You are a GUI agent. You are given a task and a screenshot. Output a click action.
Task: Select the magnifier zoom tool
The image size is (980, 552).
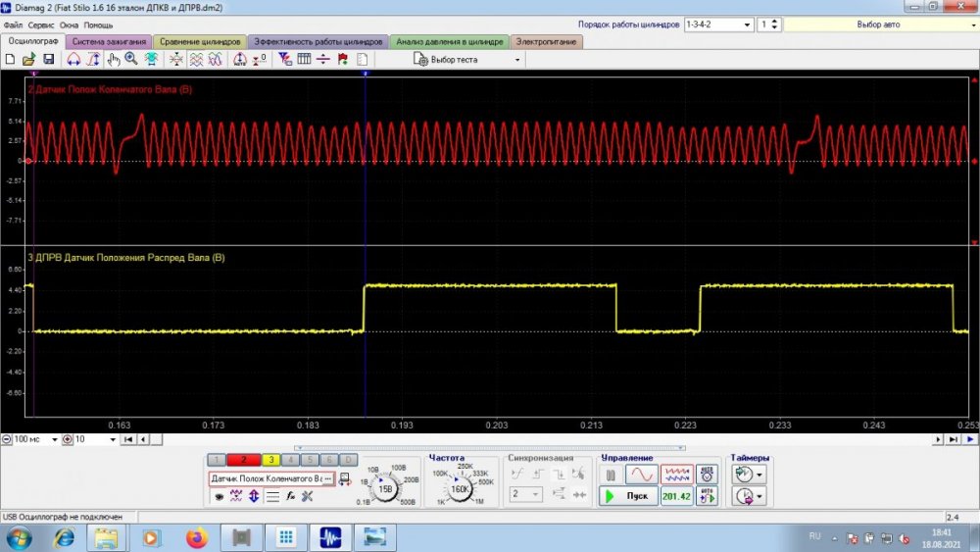pos(131,60)
